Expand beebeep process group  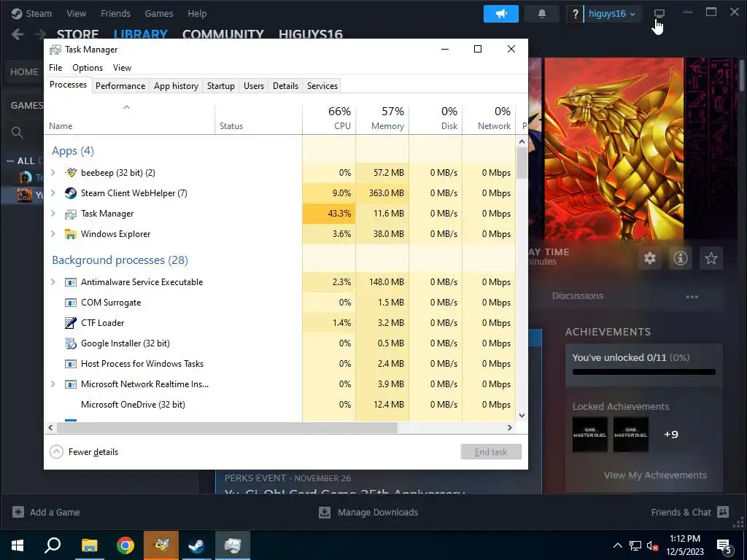tap(53, 172)
